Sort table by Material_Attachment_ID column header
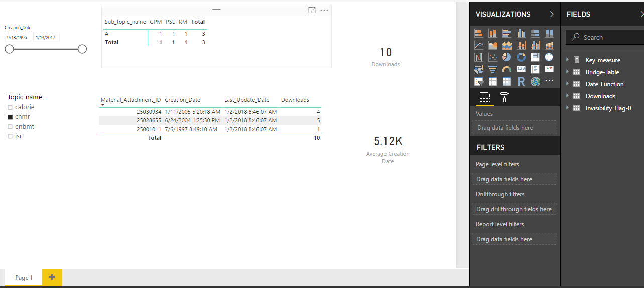This screenshot has width=644, height=288. point(131,100)
